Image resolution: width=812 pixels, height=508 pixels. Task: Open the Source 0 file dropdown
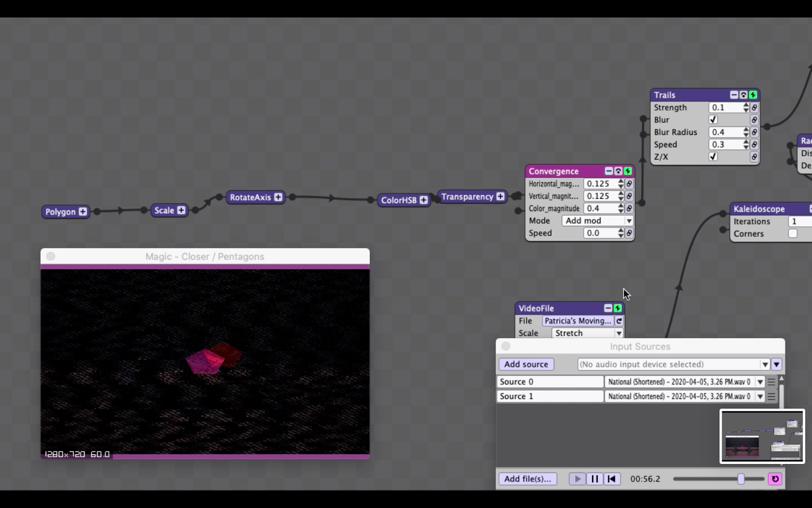tap(685, 382)
